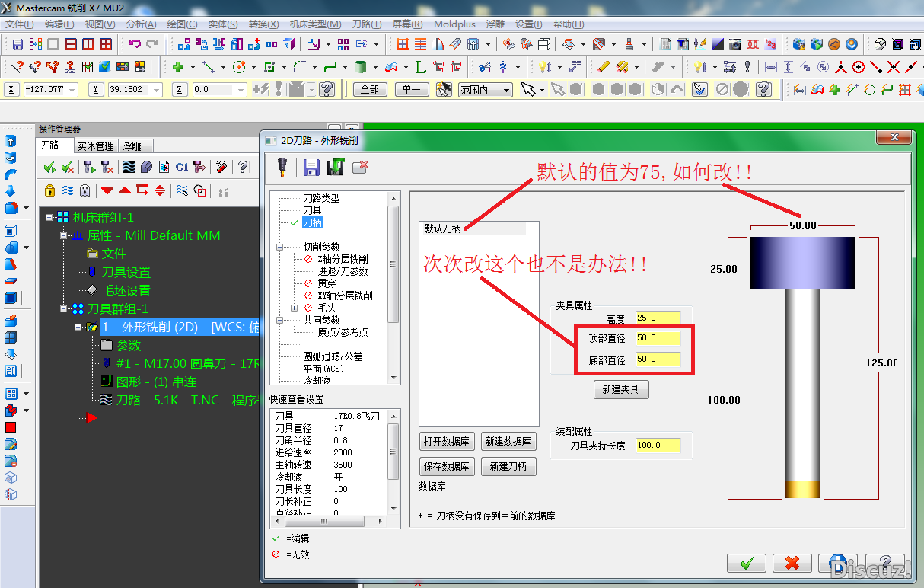Open 绘图(C) menu
Screen dimensions: 924x588
click(181, 24)
